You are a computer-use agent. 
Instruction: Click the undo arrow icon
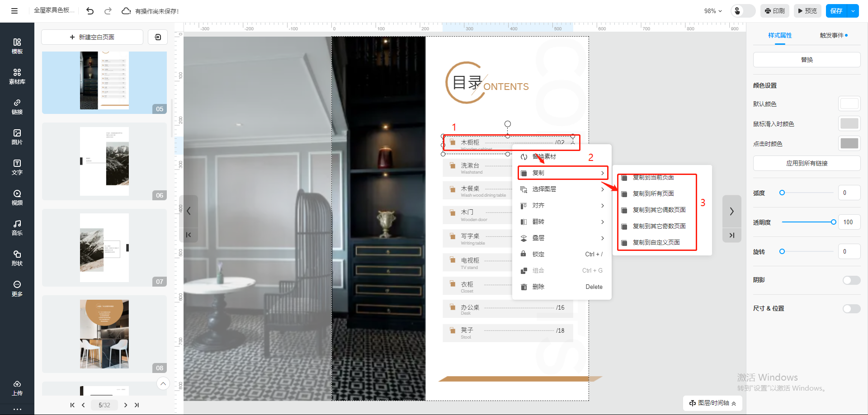90,11
